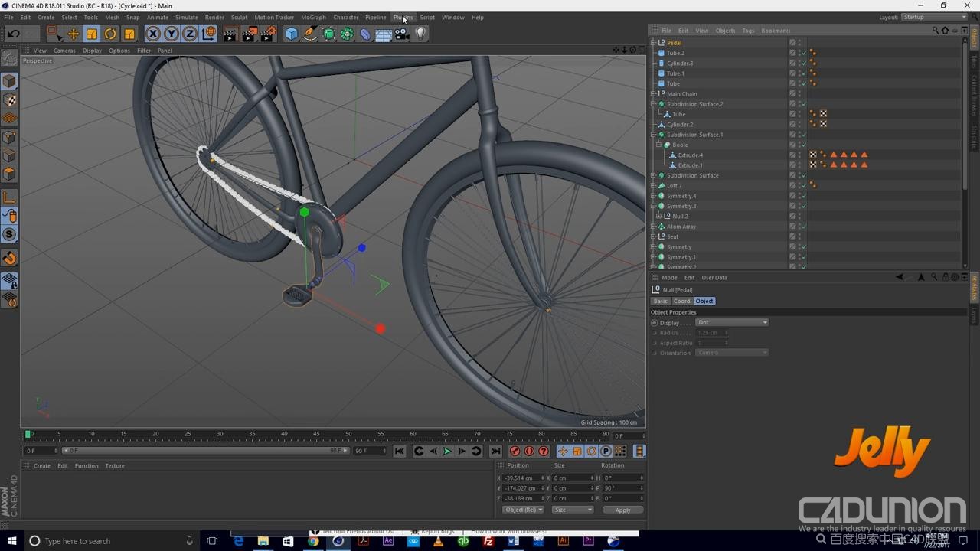Viewport: 980px width, 551px height.
Task: Add a Light object with bulb icon
Action: click(420, 34)
